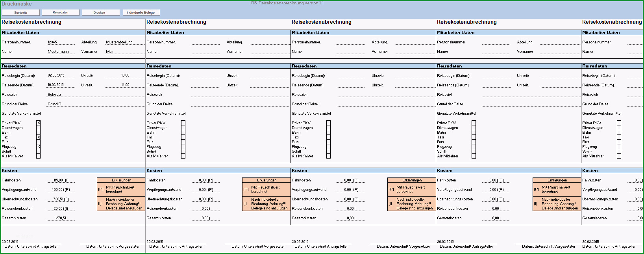Go to Reisedaten via top button
The width and height of the screenshot is (644, 254).
pos(61,13)
